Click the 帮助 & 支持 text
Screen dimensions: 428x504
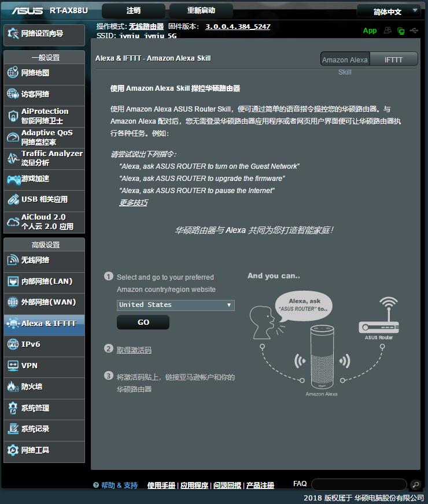[120, 486]
